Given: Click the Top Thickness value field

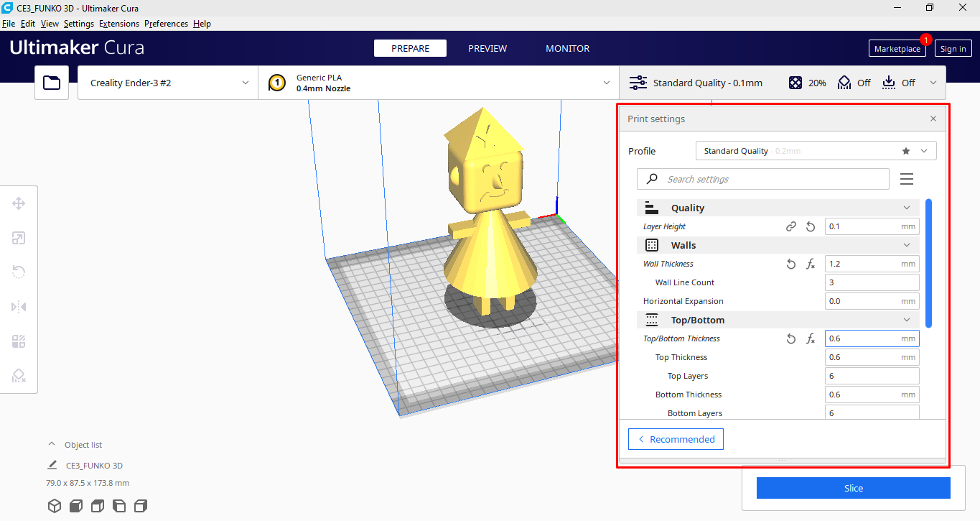Looking at the screenshot, I should click(x=872, y=357).
